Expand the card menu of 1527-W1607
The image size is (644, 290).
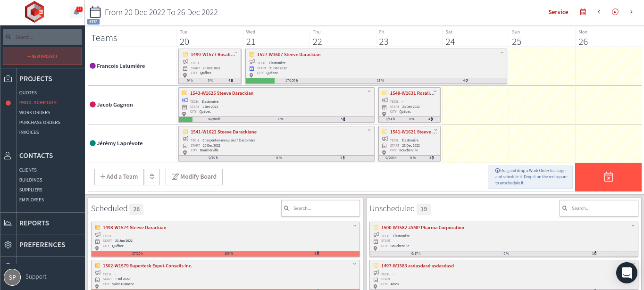[502, 53]
